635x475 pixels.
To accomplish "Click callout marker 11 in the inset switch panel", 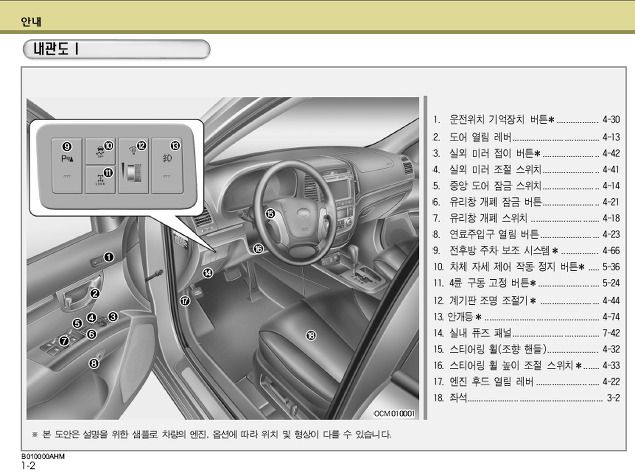I will pos(109,173).
